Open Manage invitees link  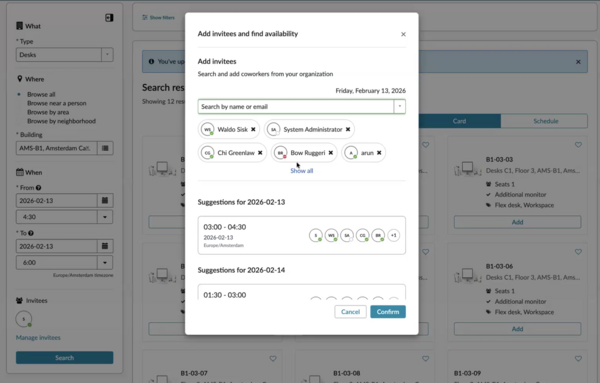38,337
